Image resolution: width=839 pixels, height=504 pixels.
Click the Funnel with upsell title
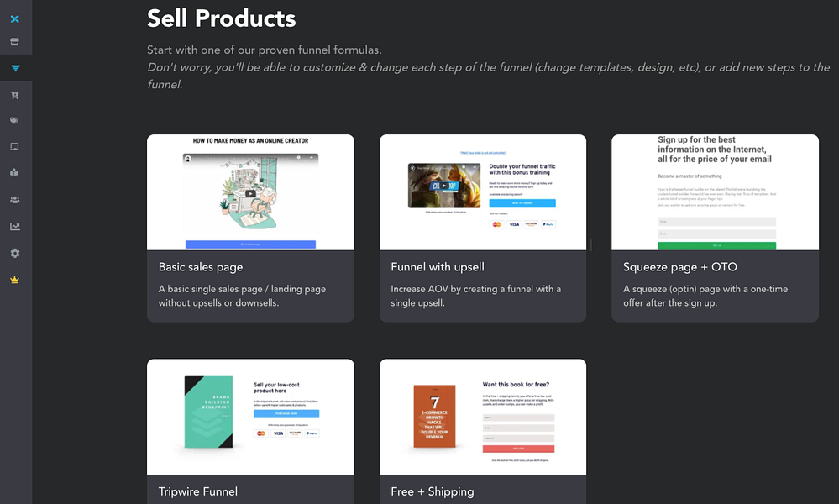coord(438,267)
